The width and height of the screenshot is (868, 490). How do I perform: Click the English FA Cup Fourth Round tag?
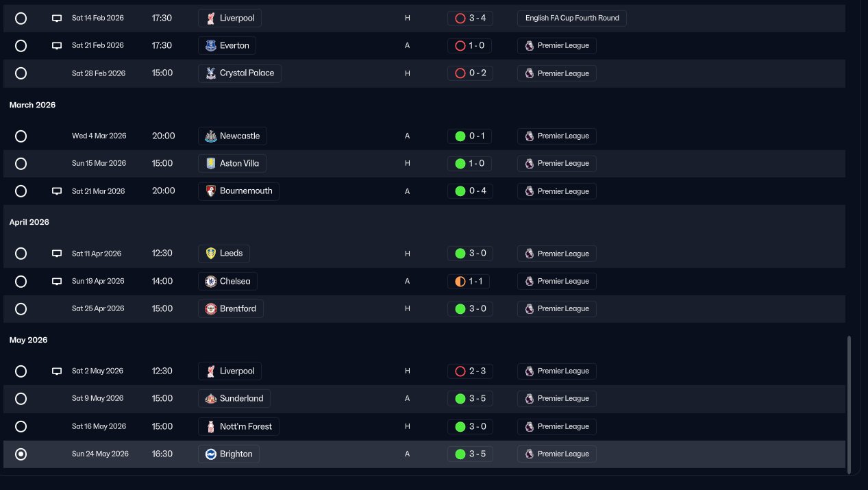(x=571, y=19)
